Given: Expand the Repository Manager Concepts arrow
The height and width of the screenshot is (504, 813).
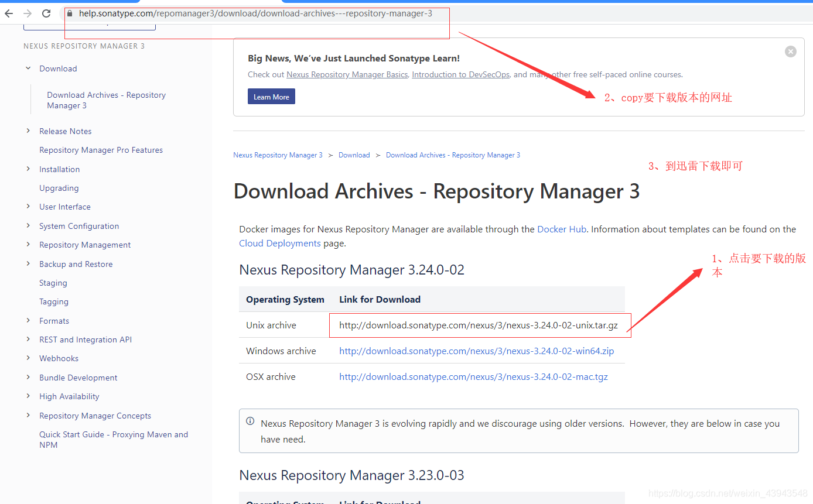Looking at the screenshot, I should (x=28, y=416).
